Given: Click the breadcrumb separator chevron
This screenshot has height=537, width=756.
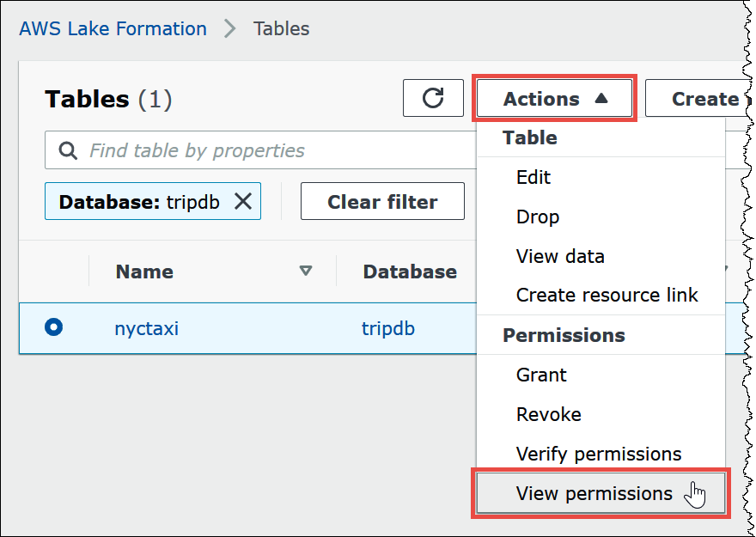Looking at the screenshot, I should [x=229, y=27].
